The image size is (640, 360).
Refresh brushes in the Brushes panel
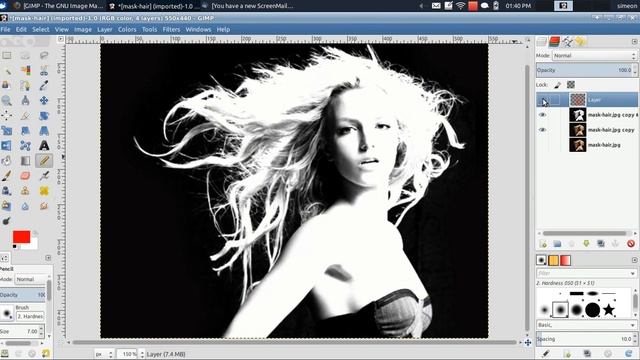pos(629,353)
